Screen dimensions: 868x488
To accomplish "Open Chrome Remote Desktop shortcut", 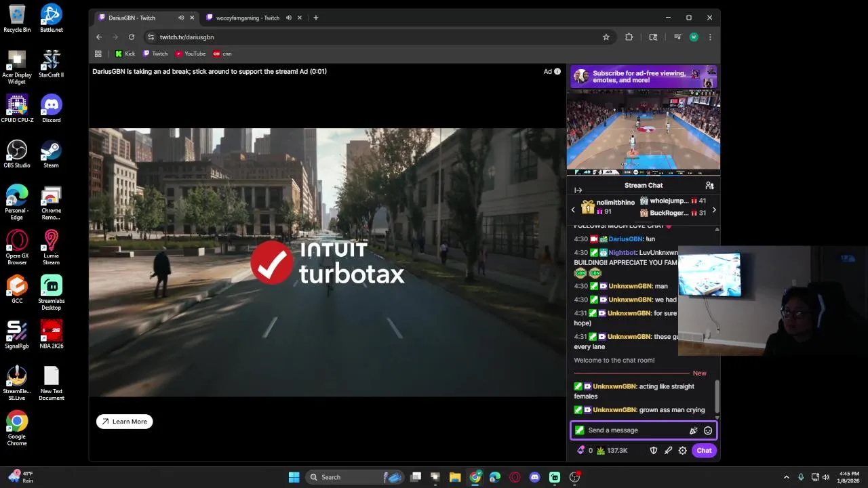I will 51,203.
